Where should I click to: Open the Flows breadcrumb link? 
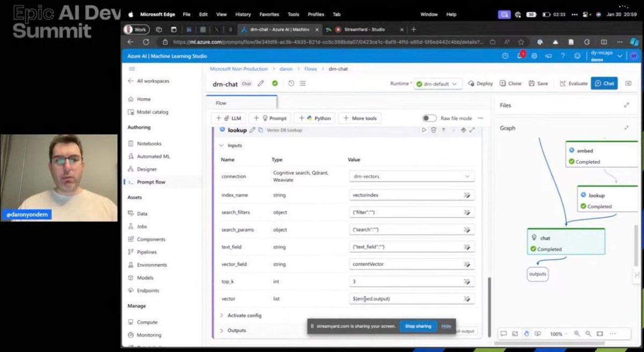tap(311, 69)
